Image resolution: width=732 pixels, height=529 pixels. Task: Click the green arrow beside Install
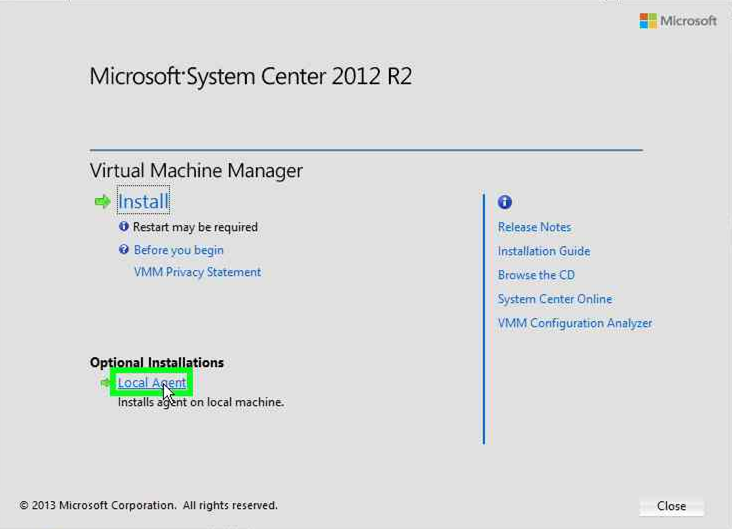102,202
